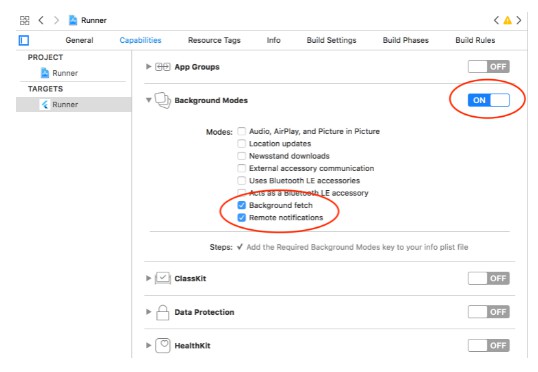Open the Info tab
The width and height of the screenshot is (538, 372).
click(273, 40)
